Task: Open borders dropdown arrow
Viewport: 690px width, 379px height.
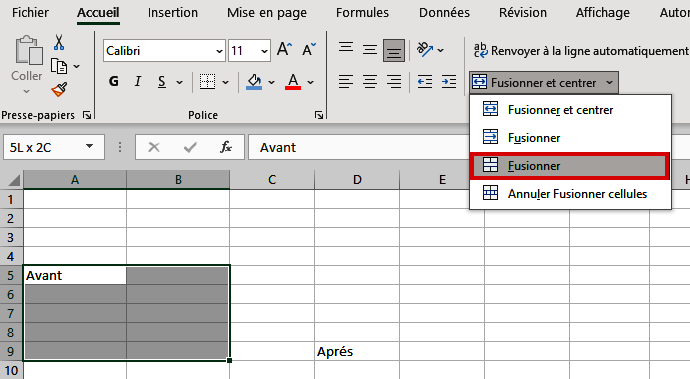Action: tap(225, 82)
